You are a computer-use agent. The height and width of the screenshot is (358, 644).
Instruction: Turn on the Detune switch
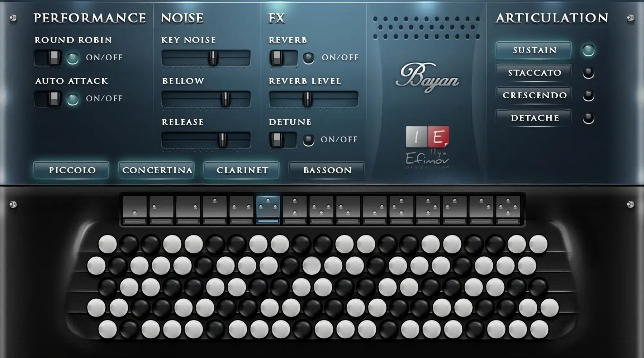[282, 140]
